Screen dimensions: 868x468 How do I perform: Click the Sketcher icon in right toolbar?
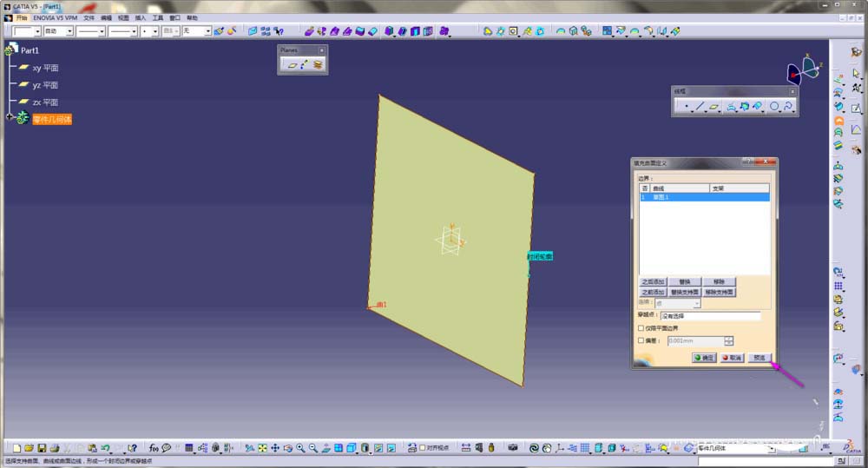click(856, 109)
